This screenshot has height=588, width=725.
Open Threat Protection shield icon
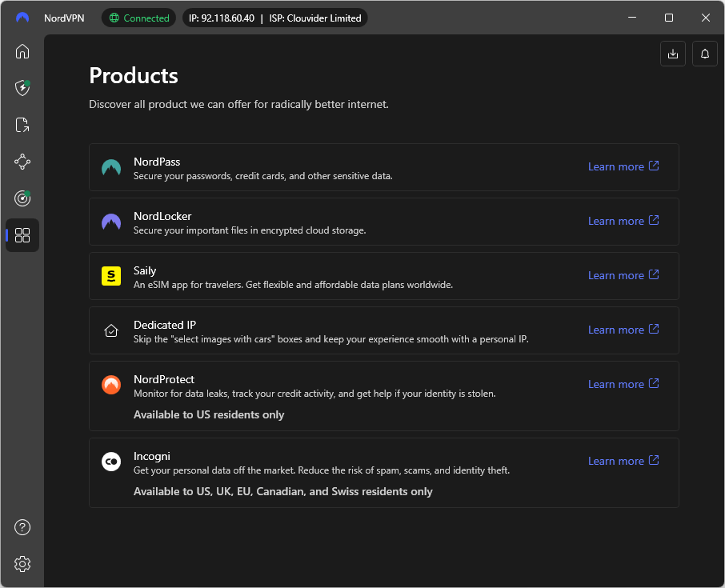[22, 88]
